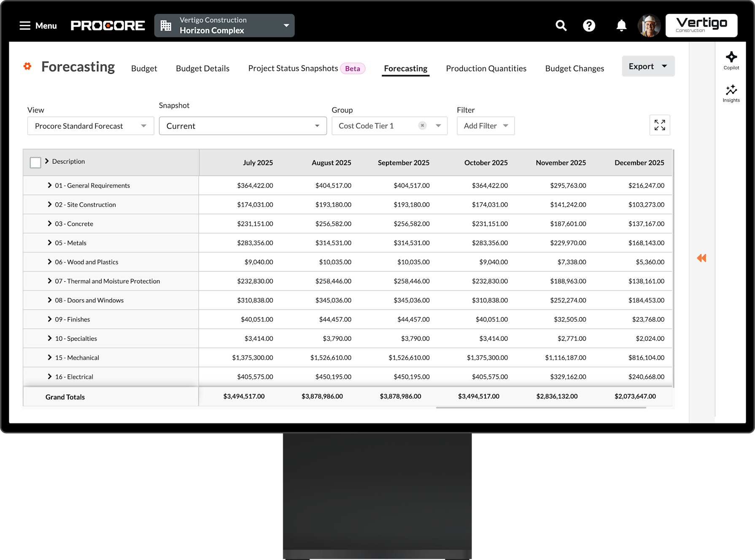Switch to the Production Quantities tab
The height and width of the screenshot is (560, 755).
(x=486, y=68)
